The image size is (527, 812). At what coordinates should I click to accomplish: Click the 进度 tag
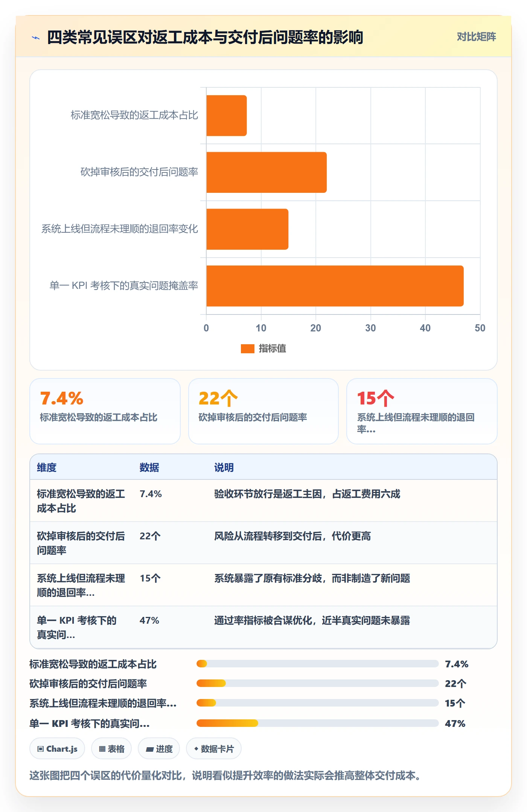click(x=159, y=749)
